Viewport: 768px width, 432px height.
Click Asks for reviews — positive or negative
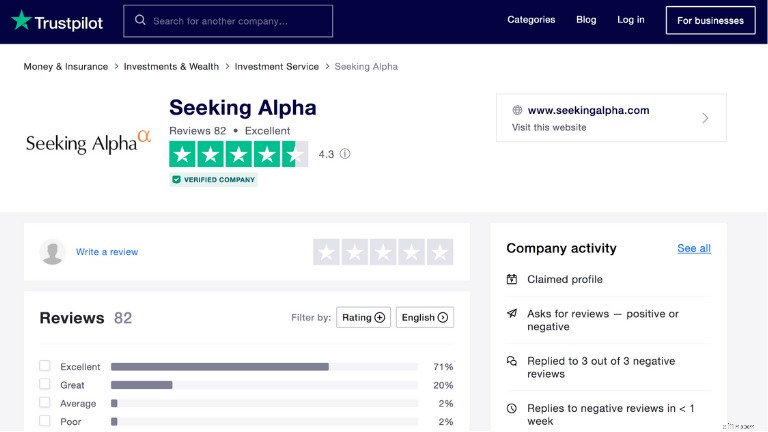coord(603,320)
